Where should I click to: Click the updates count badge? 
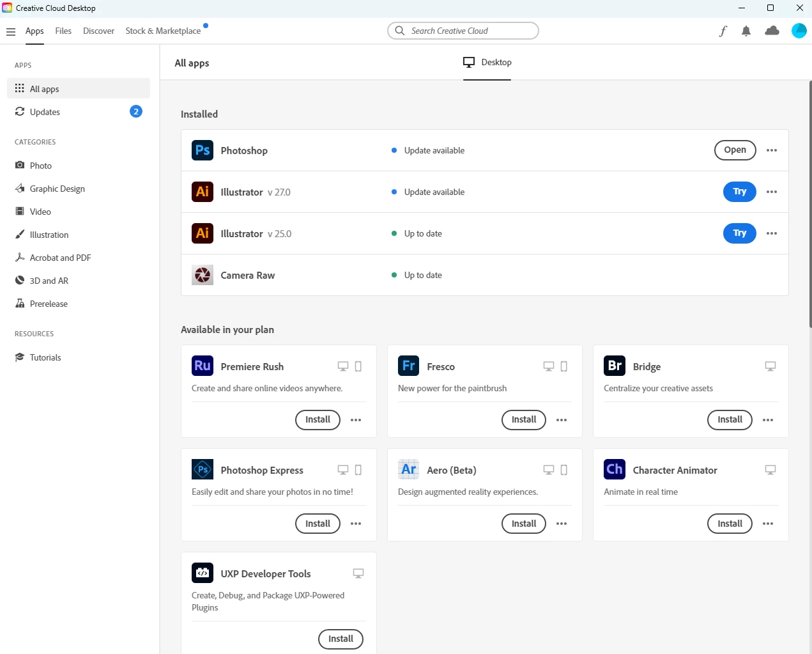point(136,111)
